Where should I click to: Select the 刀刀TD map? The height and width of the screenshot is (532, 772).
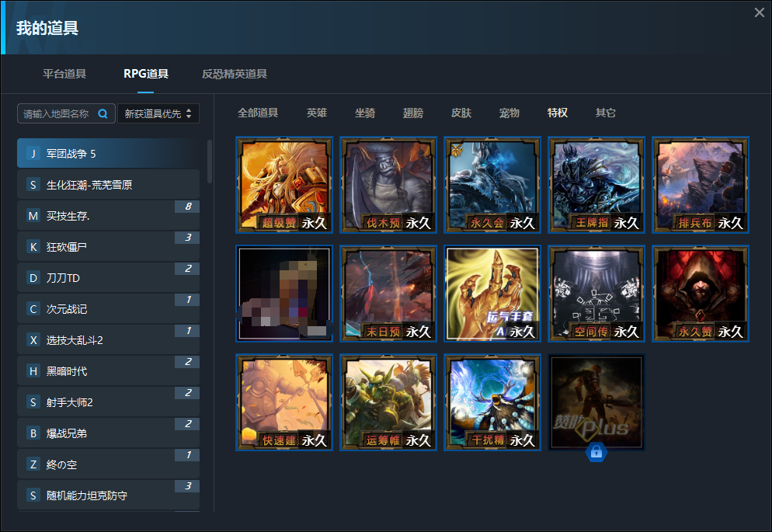pos(108,277)
